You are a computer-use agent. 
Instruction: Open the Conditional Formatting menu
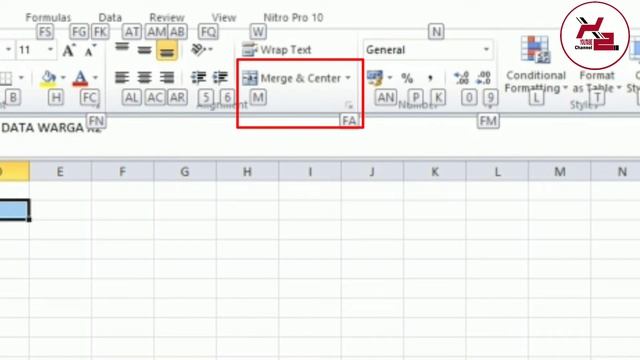coord(536,64)
